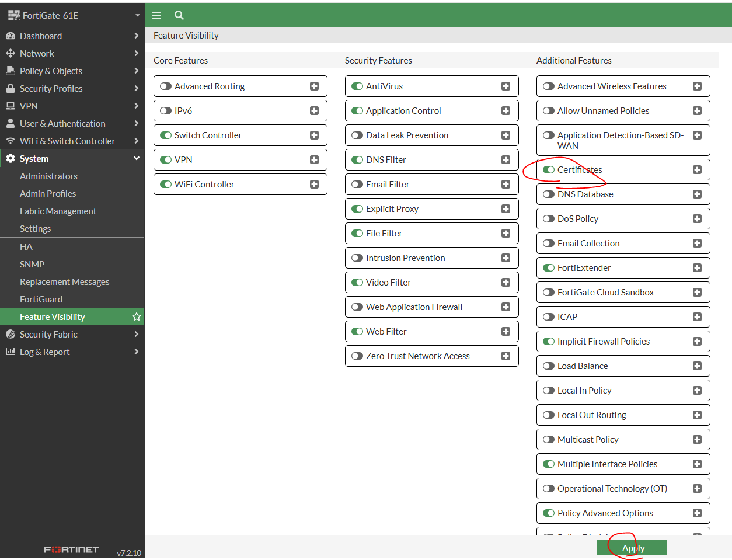732x560 pixels.
Task: Click the VPN laptop icon in sidebar
Action: [x=11, y=106]
